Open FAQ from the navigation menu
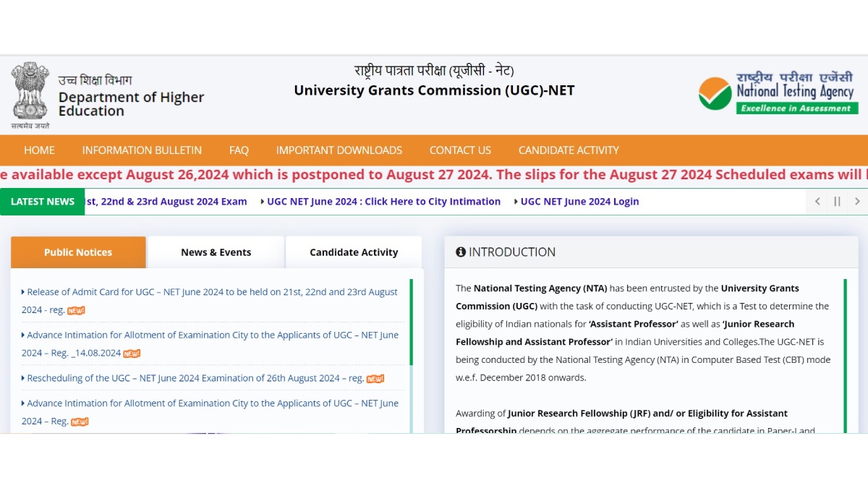 (239, 150)
